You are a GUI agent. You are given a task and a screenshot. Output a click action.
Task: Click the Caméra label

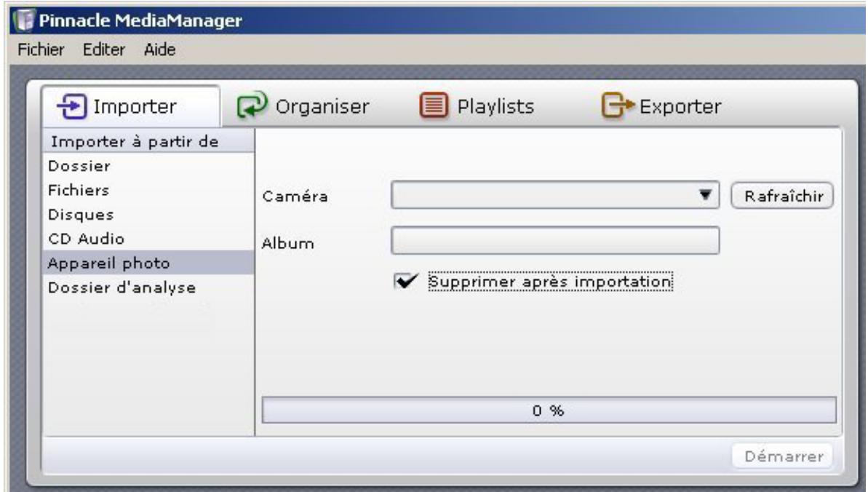click(295, 196)
